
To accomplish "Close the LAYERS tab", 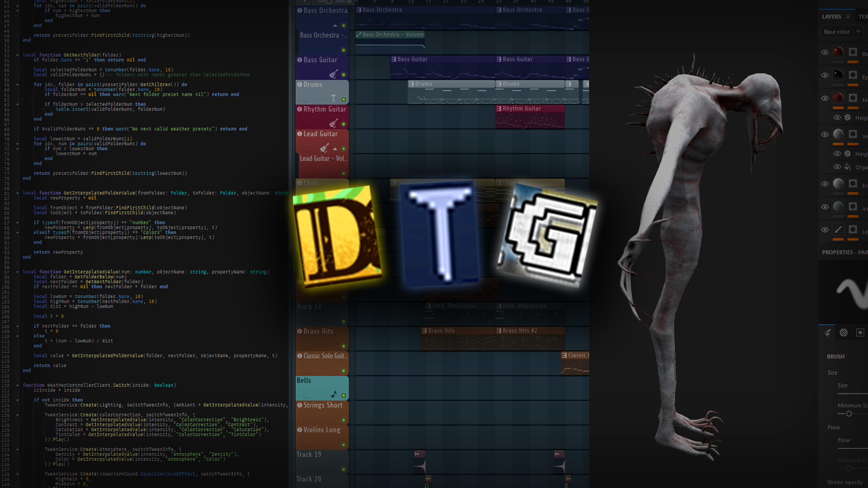I will coord(848,17).
